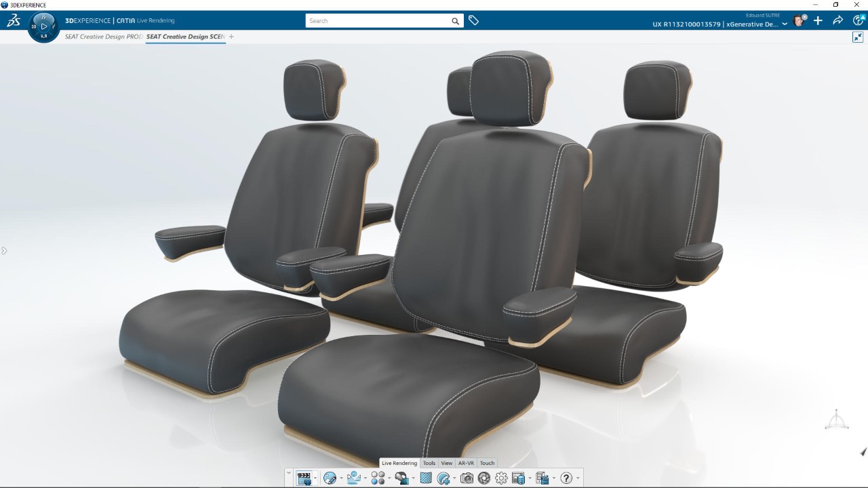This screenshot has width=868, height=488.
Task: Expand the clapperboard scene tool dropdown arrow
Action: (x=315, y=479)
